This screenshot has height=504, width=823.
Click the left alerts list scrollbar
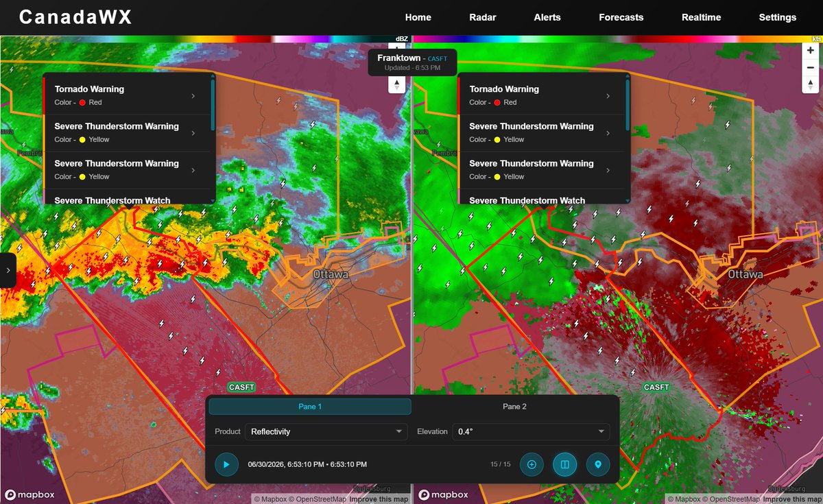tap(213, 106)
